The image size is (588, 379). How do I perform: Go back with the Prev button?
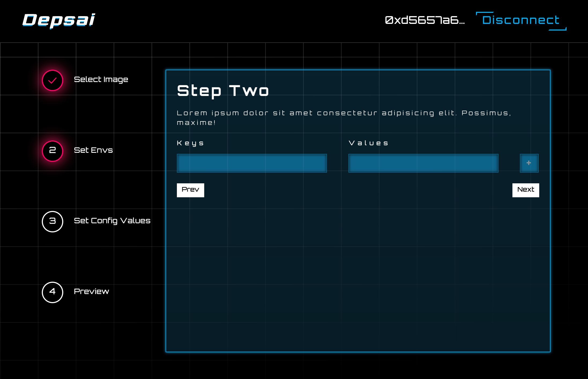(190, 190)
